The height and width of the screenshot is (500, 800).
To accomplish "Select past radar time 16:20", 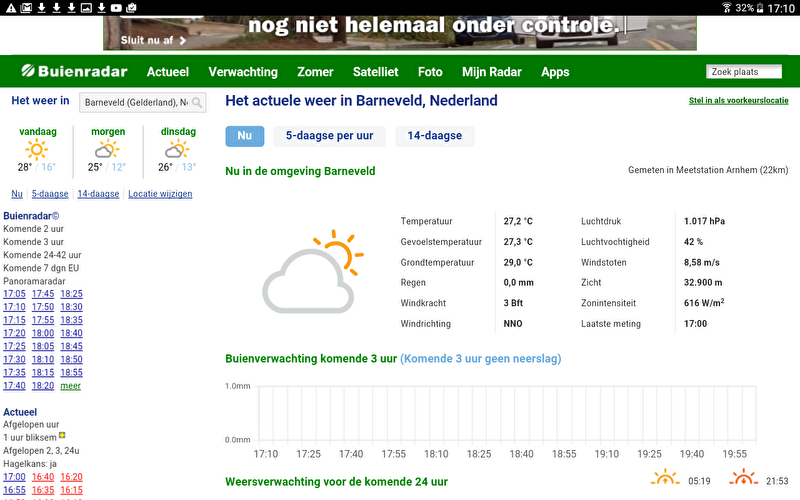I will click(71, 477).
